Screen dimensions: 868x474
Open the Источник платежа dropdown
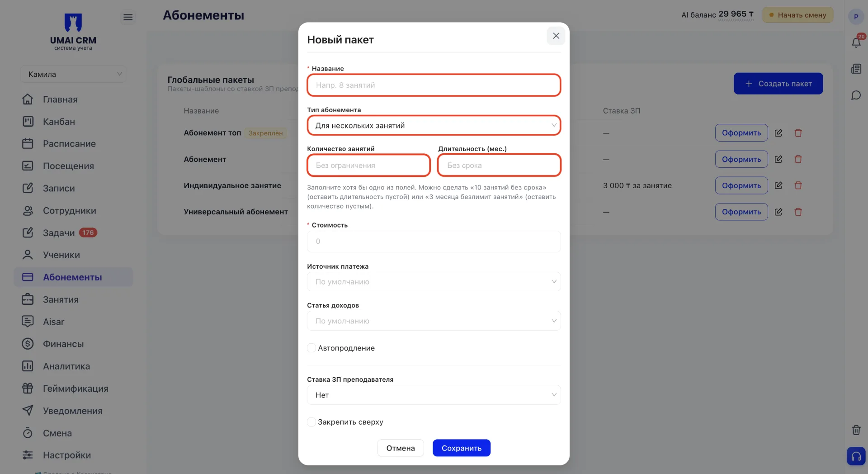coord(434,282)
